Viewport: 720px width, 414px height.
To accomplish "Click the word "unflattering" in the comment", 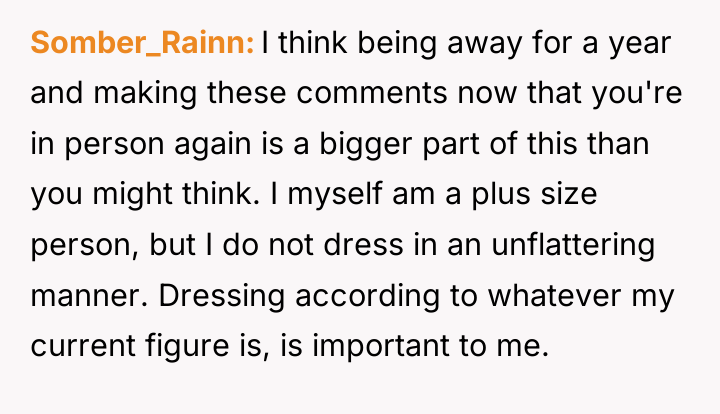I will click(573, 245).
